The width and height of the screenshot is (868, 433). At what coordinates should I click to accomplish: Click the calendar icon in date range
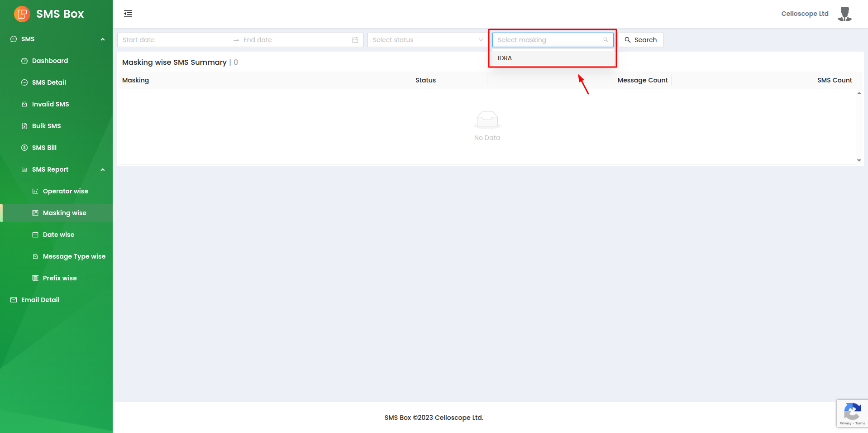[x=355, y=40]
